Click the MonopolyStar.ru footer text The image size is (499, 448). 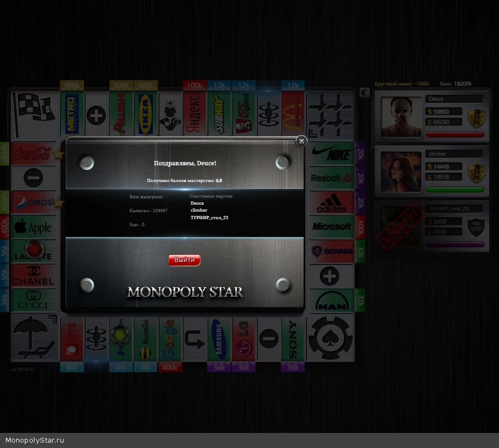pyautogui.click(x=34, y=440)
